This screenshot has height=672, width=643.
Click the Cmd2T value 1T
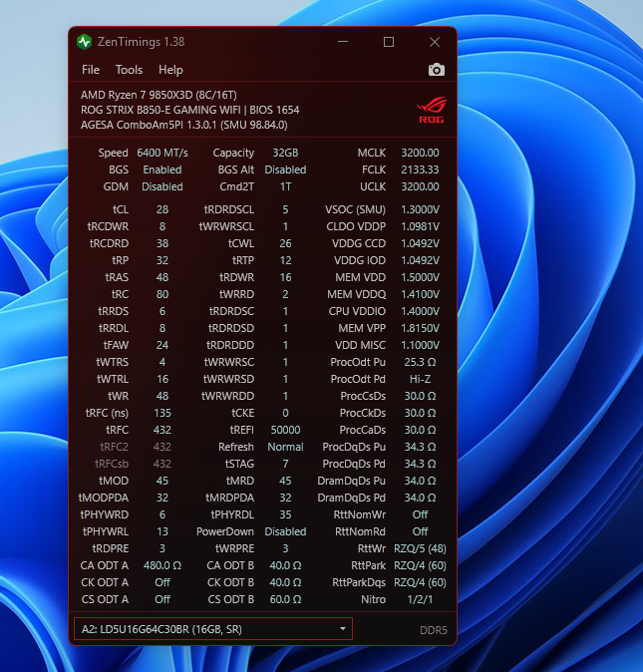tap(285, 186)
